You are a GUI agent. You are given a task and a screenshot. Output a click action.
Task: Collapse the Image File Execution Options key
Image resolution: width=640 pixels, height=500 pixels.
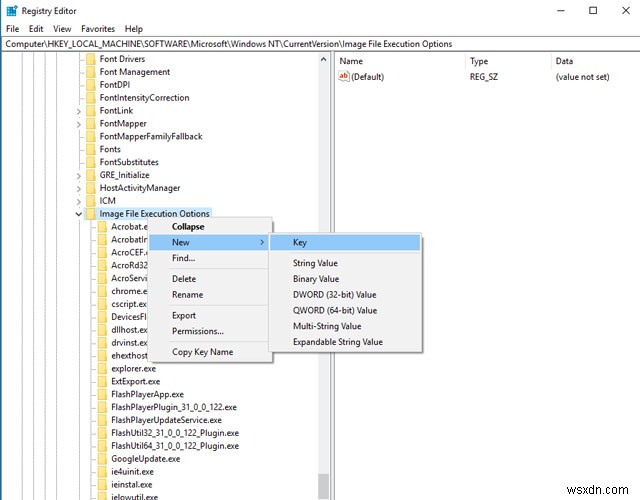tap(79, 214)
